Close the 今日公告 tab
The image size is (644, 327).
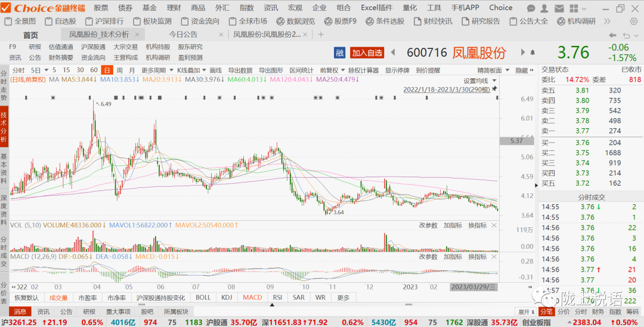(221, 35)
